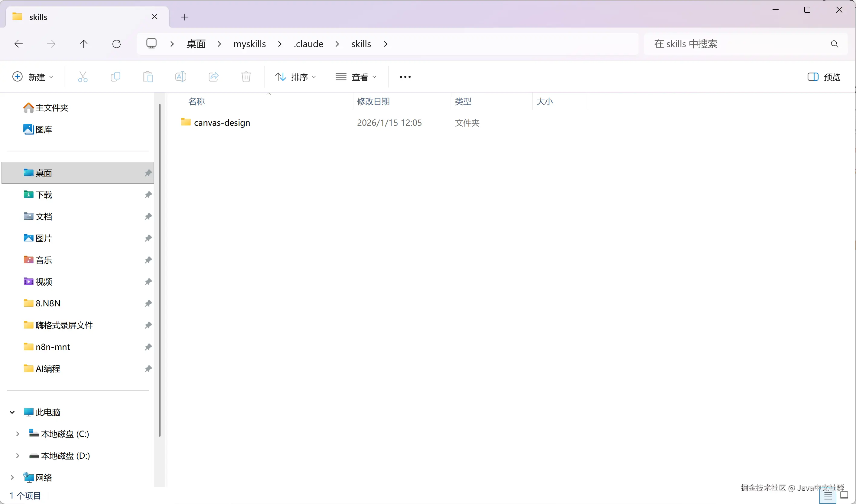Open new tab with plus button
Viewport: 856px width, 504px height.
pos(184,17)
